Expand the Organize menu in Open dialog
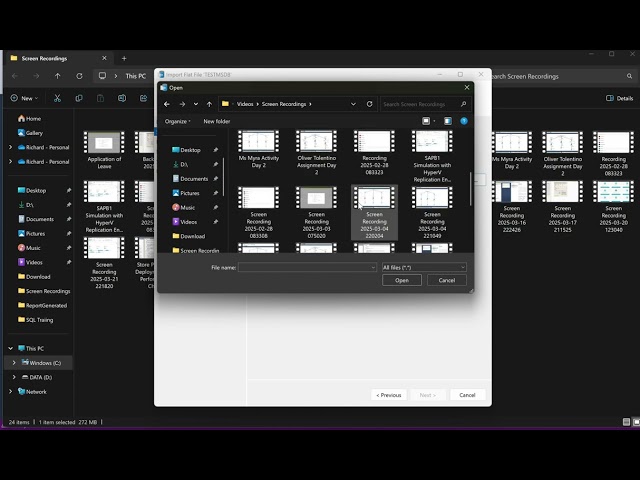The height and width of the screenshot is (480, 640). click(x=178, y=121)
